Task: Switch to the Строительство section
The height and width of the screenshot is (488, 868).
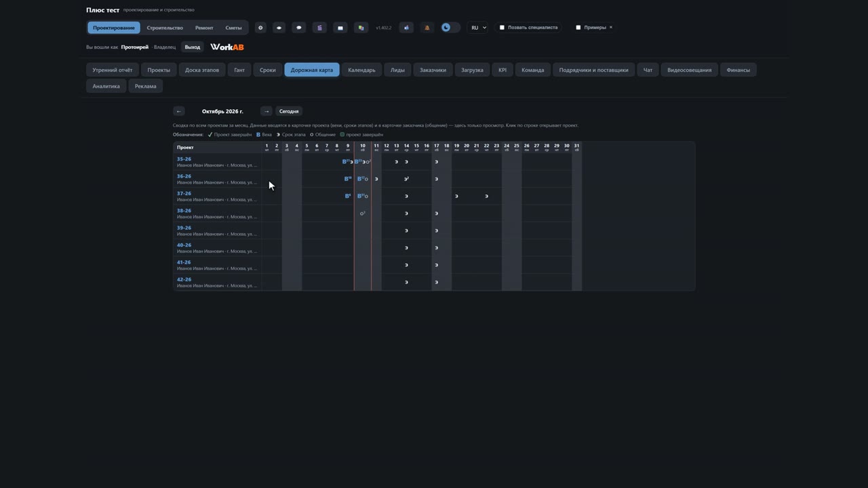Action: [x=165, y=28]
